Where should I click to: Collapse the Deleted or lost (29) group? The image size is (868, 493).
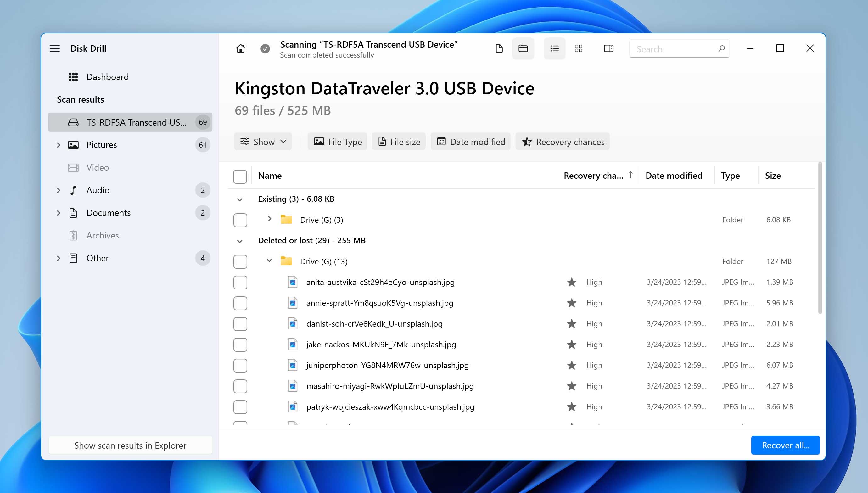pyautogui.click(x=240, y=241)
